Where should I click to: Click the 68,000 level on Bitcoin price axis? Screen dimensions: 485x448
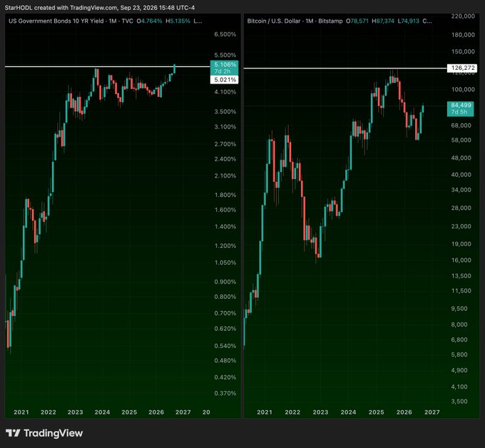[461, 126]
